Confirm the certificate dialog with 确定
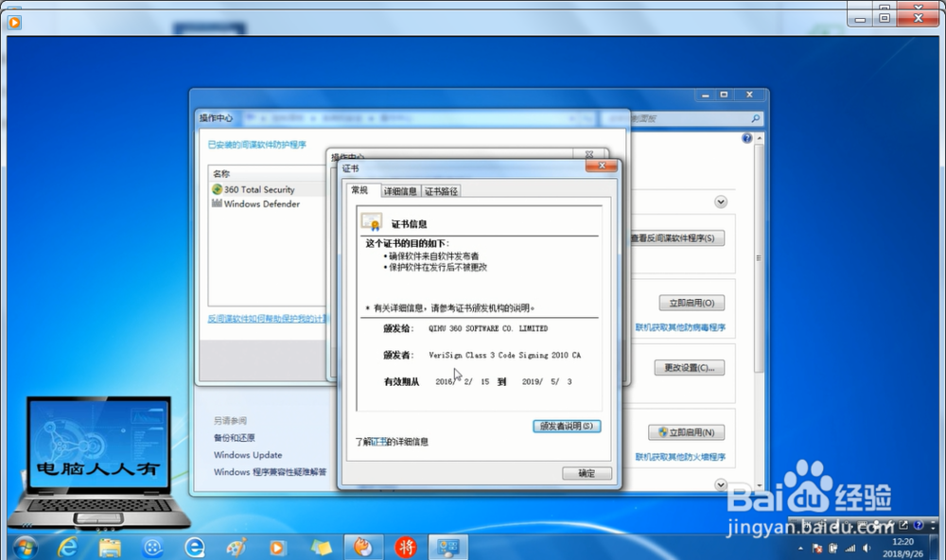Screen dimensions: 946x560 (x=587, y=473)
